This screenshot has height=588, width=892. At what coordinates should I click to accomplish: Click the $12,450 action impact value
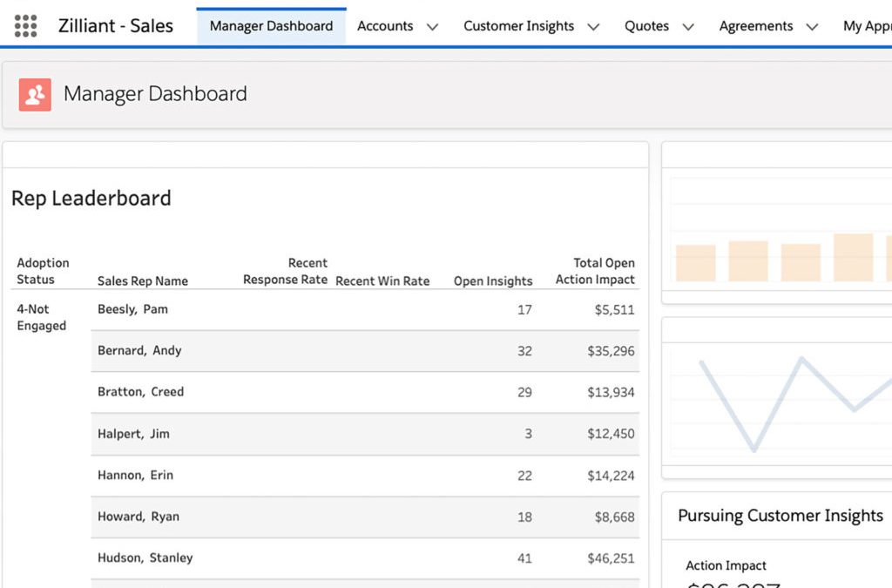tap(611, 434)
